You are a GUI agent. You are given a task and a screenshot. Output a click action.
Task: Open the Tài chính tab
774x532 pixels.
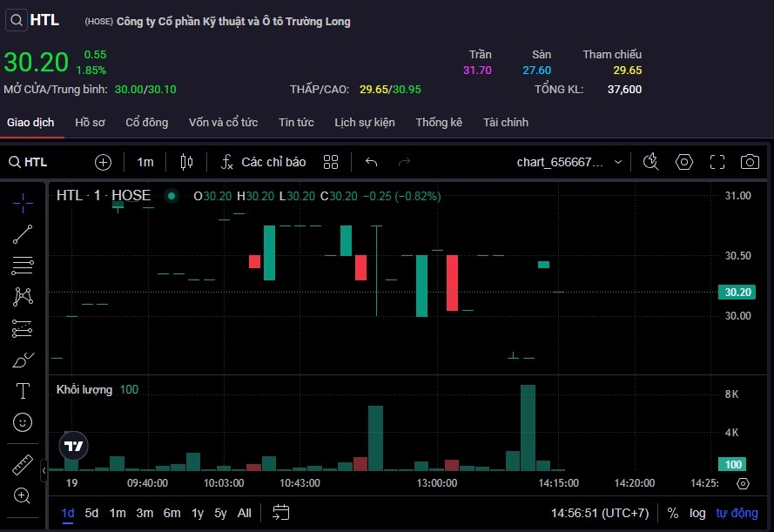click(505, 123)
